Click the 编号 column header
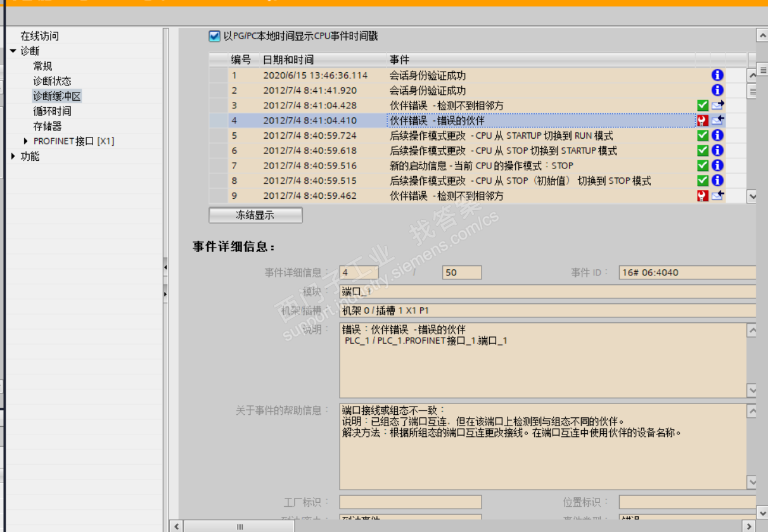The width and height of the screenshot is (768, 532). pos(241,60)
